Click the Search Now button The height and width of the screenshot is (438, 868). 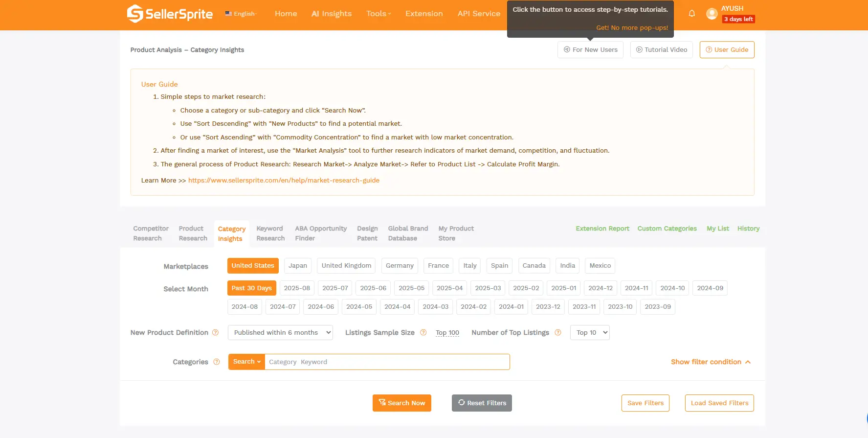coord(402,403)
